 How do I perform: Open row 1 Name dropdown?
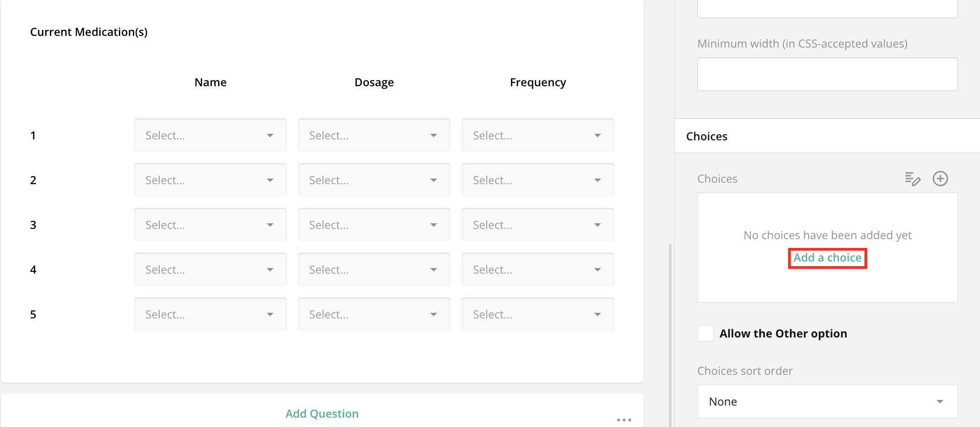click(210, 136)
